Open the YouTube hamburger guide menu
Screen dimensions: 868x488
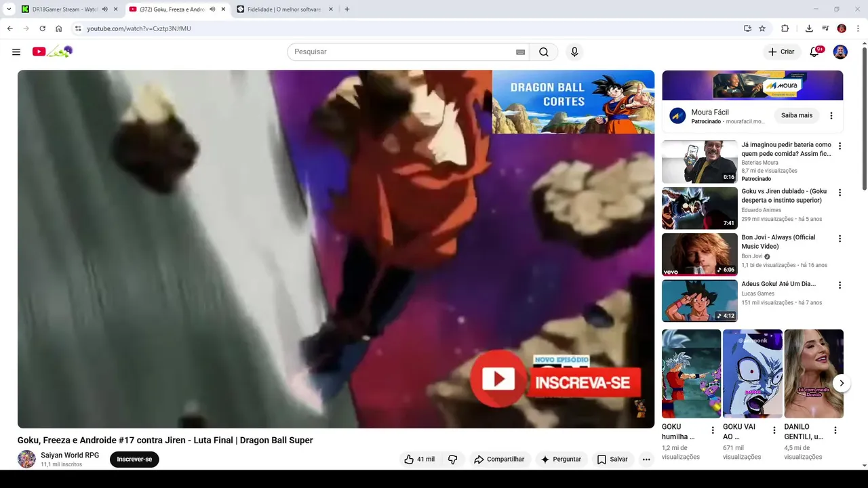click(16, 52)
